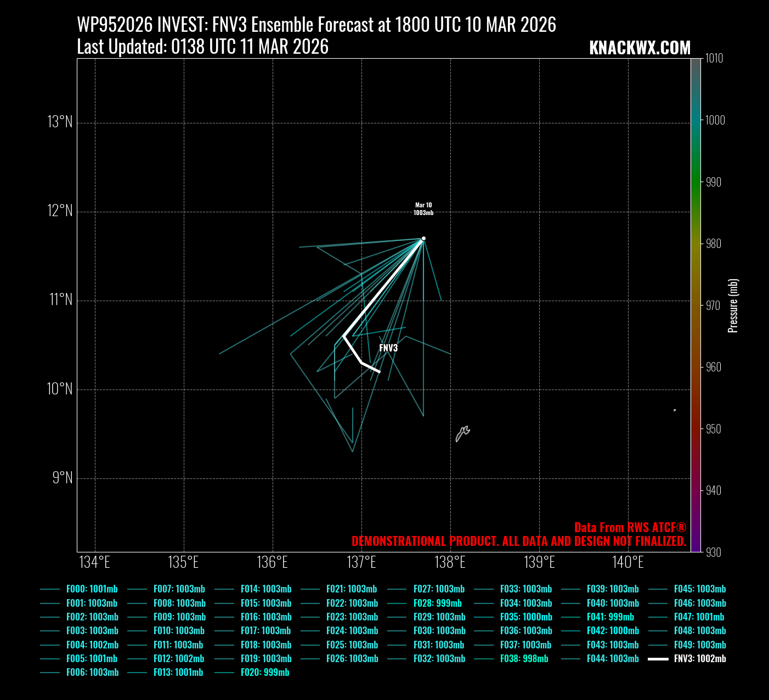Click the pressure colorbar at 990 level

(x=696, y=182)
